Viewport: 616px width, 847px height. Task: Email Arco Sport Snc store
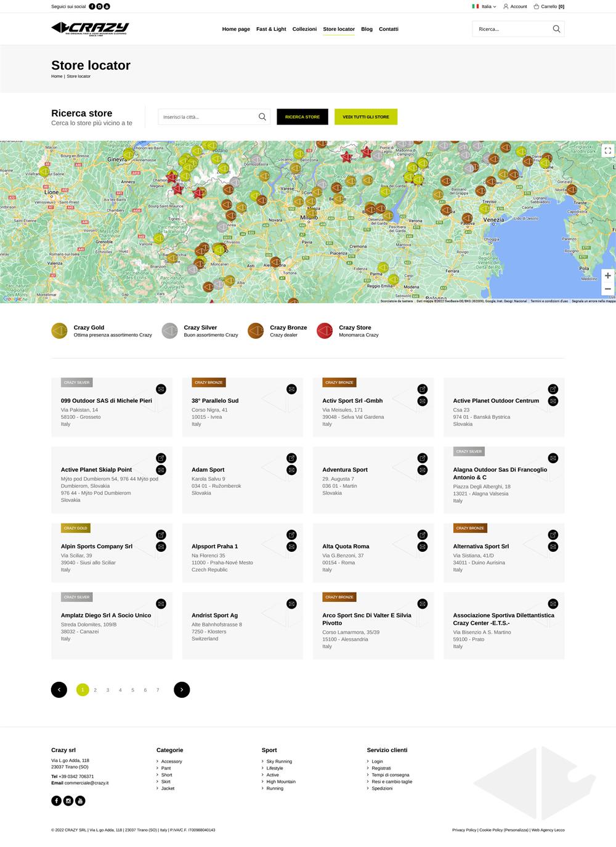point(422,604)
